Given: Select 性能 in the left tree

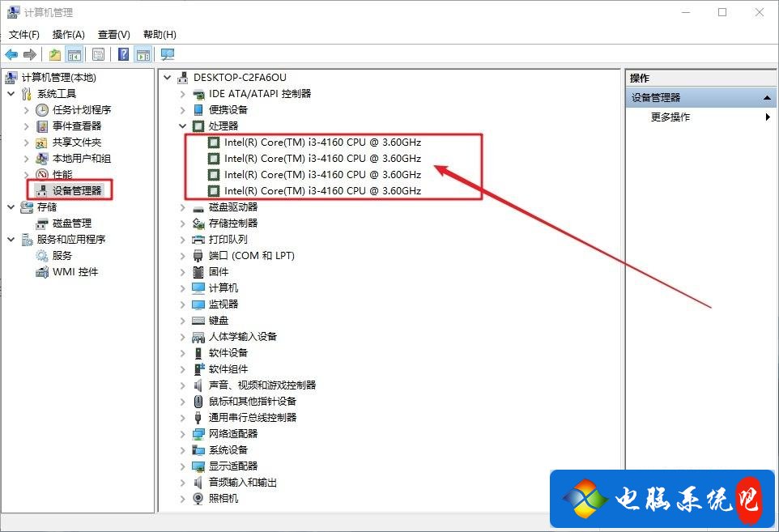Looking at the screenshot, I should tap(62, 174).
